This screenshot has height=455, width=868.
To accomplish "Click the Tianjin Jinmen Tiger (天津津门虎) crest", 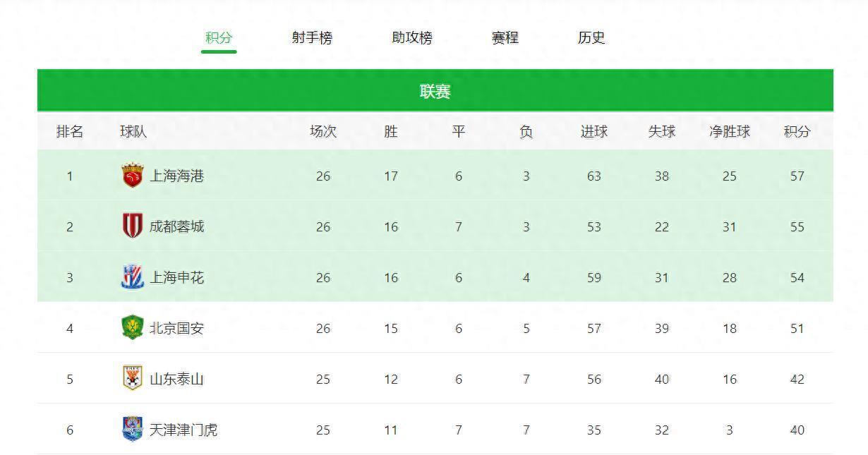I will point(133,429).
